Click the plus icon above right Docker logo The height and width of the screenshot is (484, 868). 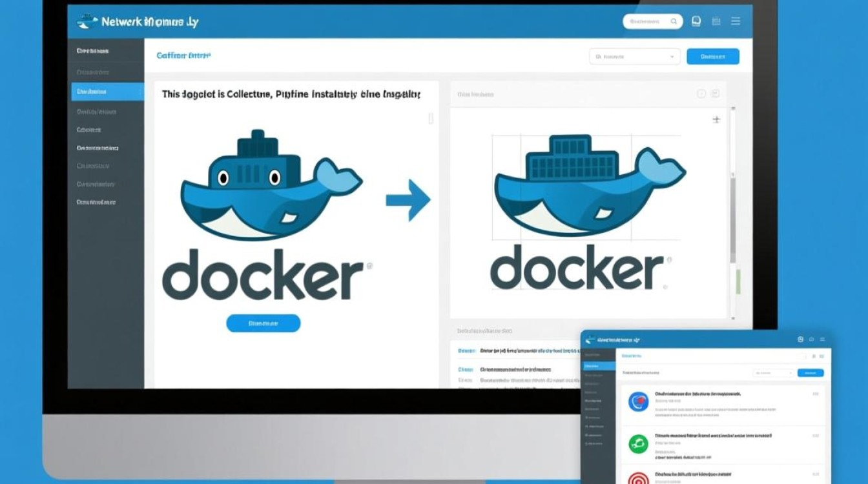tap(716, 119)
